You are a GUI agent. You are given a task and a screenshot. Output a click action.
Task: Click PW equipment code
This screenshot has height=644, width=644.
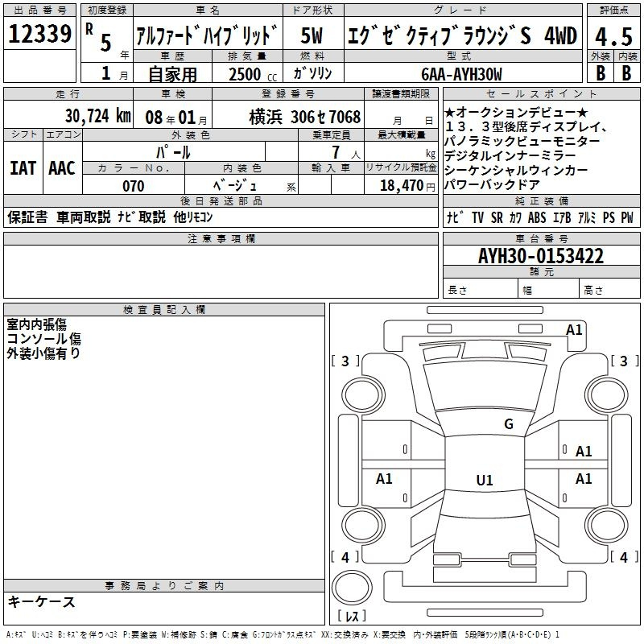coord(627,217)
